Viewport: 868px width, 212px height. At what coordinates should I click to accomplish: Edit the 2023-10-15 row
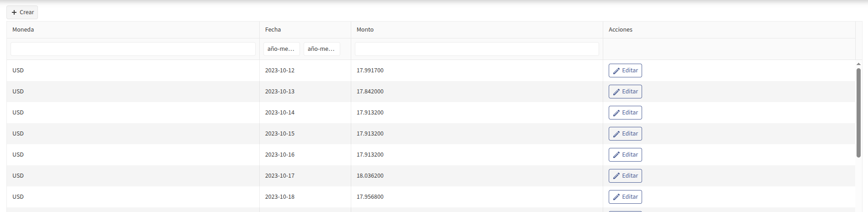625,134
